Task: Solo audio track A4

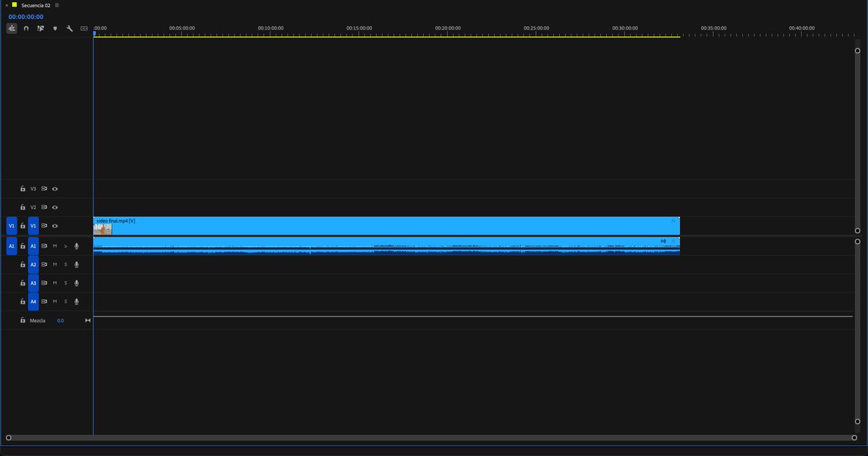Action: click(65, 301)
